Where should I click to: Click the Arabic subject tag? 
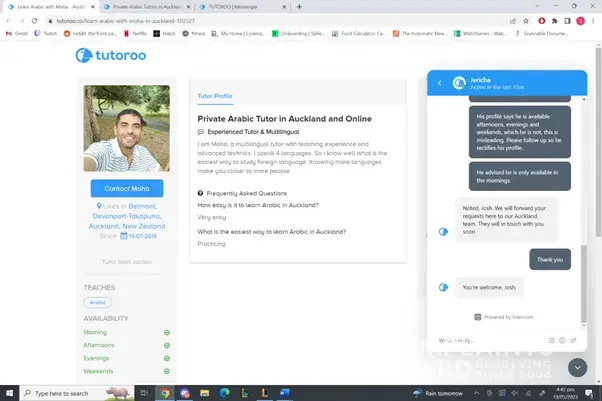(x=97, y=302)
